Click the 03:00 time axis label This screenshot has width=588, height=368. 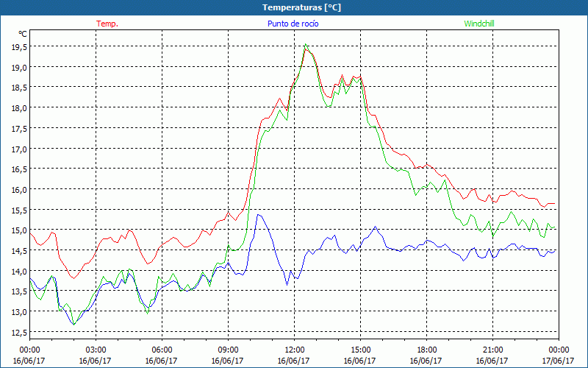point(96,350)
